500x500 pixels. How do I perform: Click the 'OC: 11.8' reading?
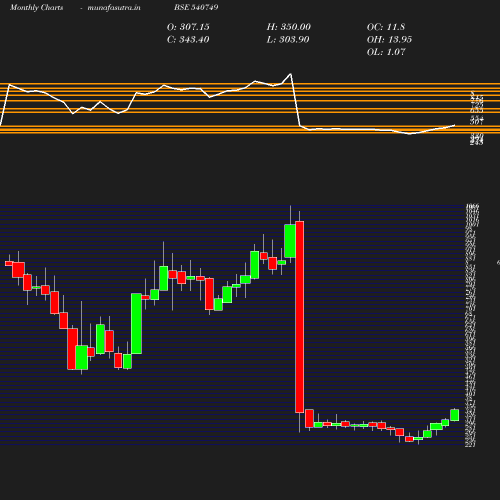386,27
